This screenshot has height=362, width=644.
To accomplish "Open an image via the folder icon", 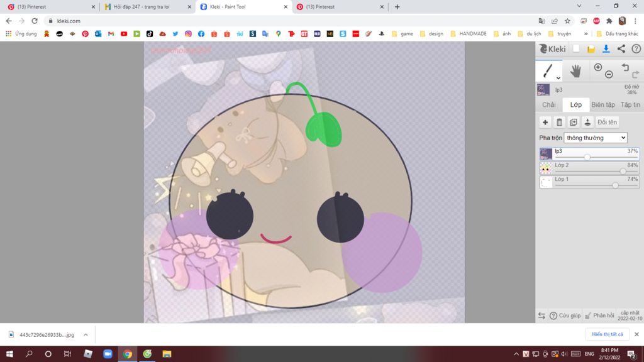I will point(591,49).
